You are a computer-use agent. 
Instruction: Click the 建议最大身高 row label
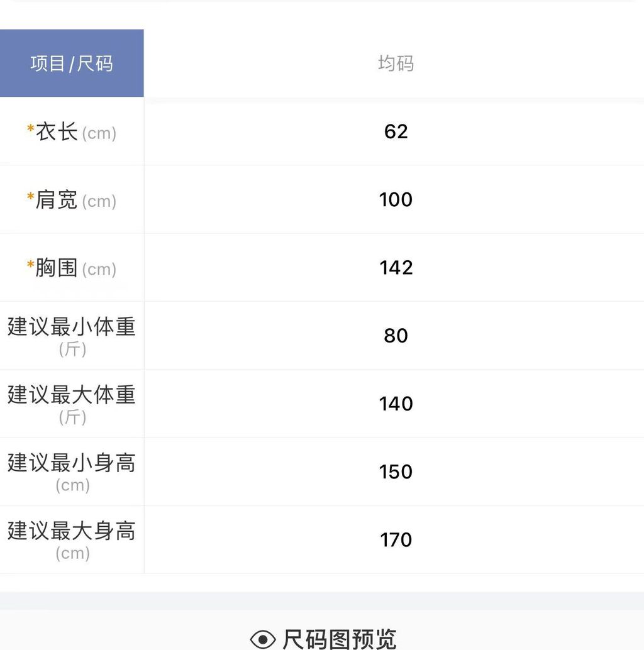click(72, 532)
